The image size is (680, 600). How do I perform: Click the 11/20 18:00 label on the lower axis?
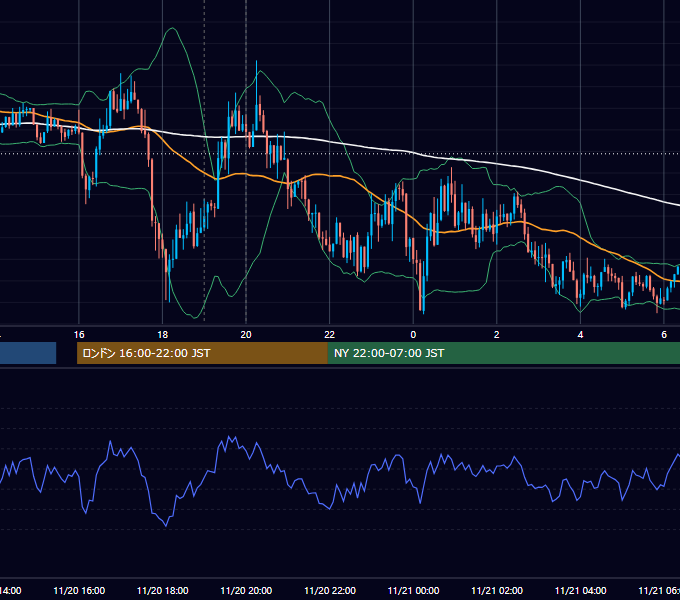point(163,591)
